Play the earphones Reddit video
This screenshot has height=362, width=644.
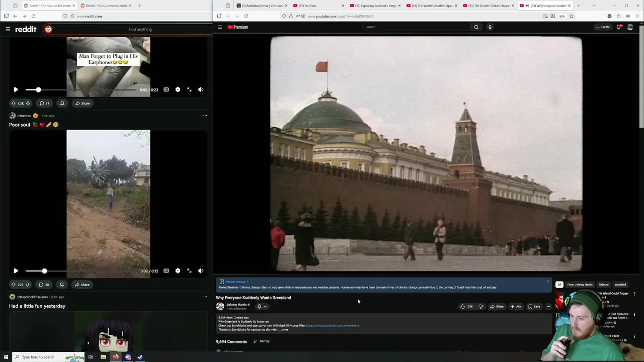coord(16,89)
